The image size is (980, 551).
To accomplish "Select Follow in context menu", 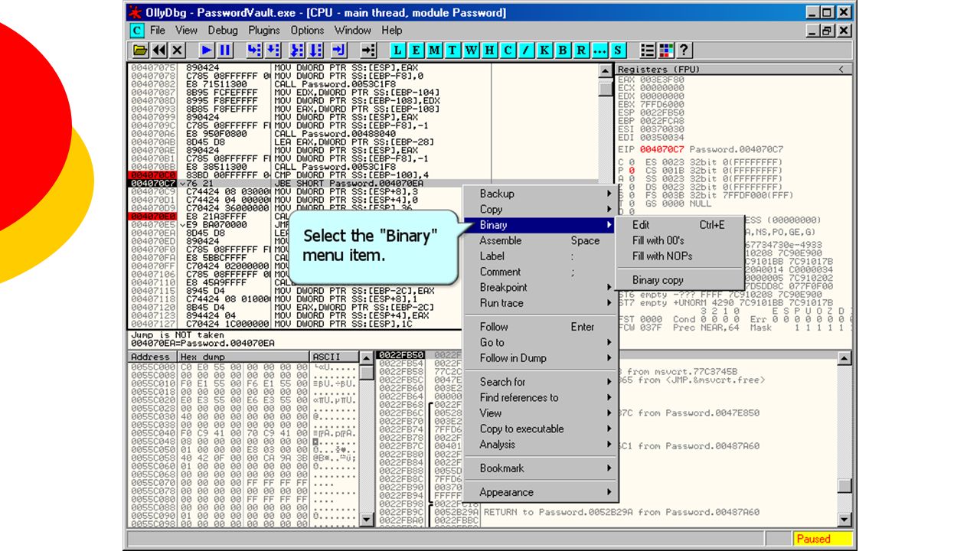I will point(540,327).
